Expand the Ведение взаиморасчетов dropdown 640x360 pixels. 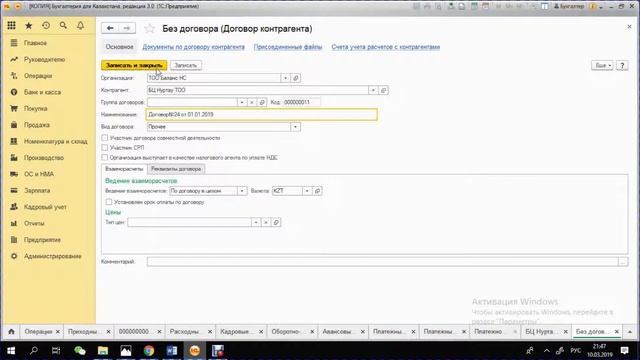242,191
